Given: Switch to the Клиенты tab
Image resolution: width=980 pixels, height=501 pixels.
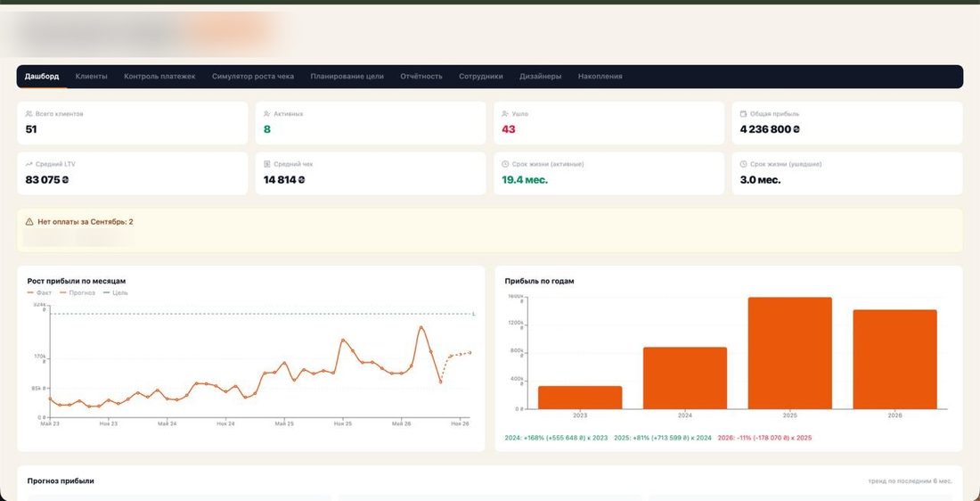Looking at the screenshot, I should (91, 77).
